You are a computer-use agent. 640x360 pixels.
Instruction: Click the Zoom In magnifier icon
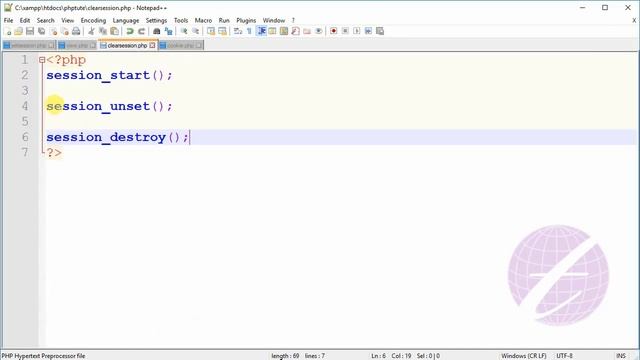coord(184,31)
